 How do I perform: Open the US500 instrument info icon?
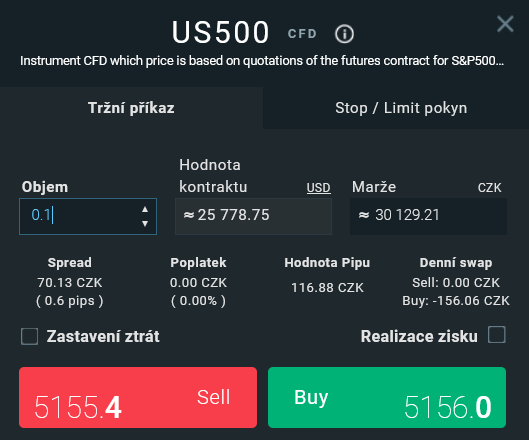(x=344, y=34)
